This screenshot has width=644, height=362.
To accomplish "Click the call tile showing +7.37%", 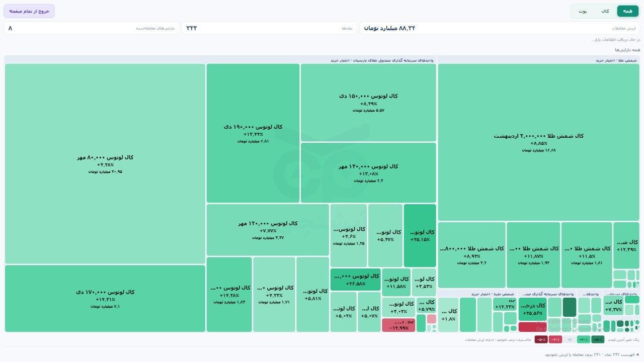I will (x=613, y=305).
